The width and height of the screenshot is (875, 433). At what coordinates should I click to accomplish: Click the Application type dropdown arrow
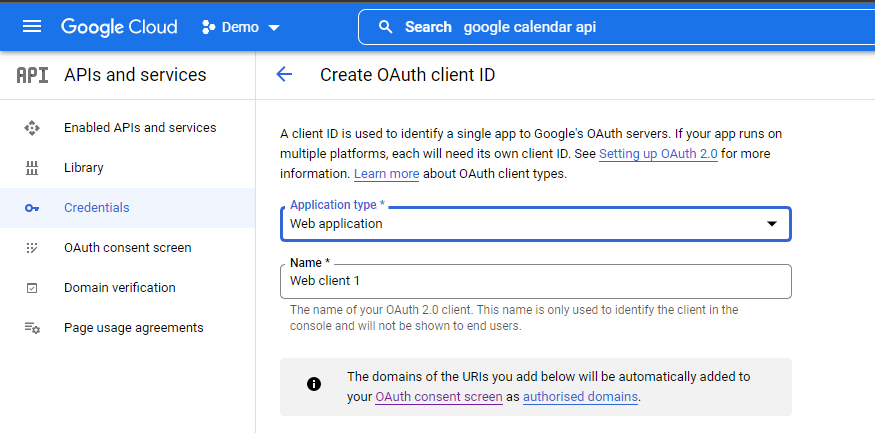(772, 224)
